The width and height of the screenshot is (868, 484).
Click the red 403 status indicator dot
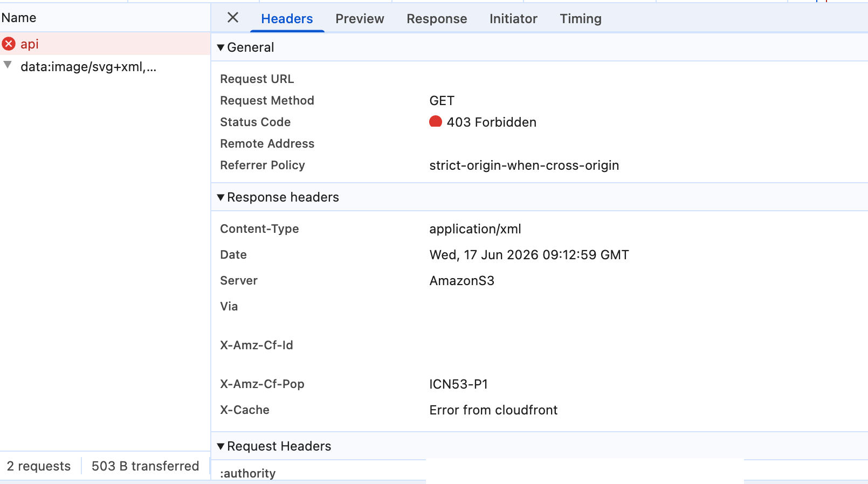pos(436,122)
